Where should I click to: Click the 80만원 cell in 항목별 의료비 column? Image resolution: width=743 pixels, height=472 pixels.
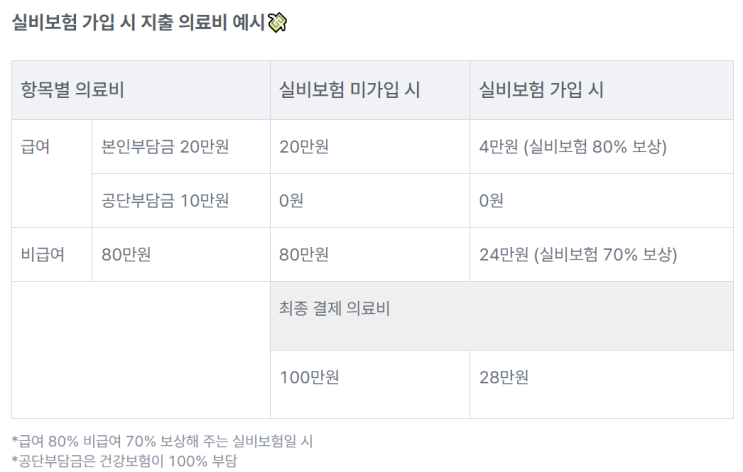[x=181, y=254]
